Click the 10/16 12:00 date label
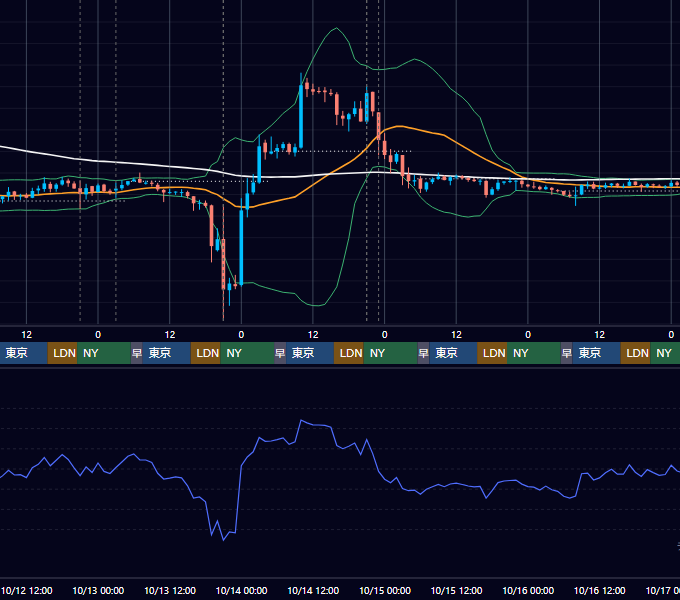 click(x=599, y=590)
